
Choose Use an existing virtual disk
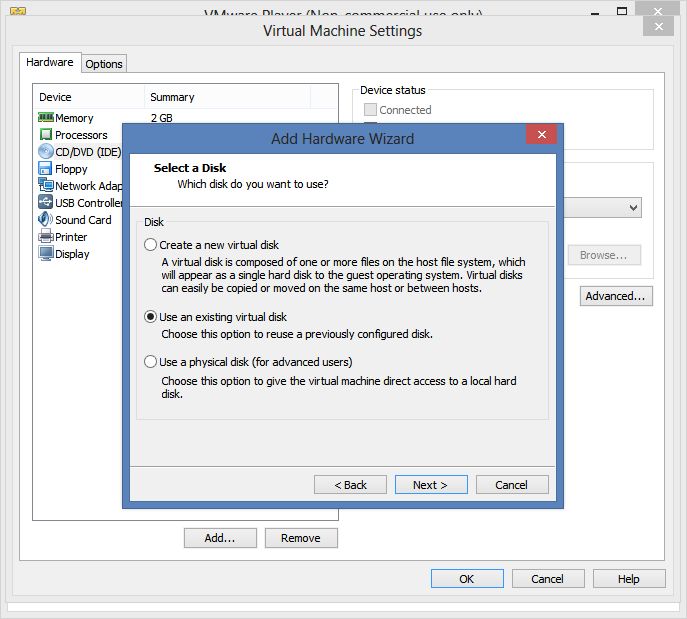[150, 316]
